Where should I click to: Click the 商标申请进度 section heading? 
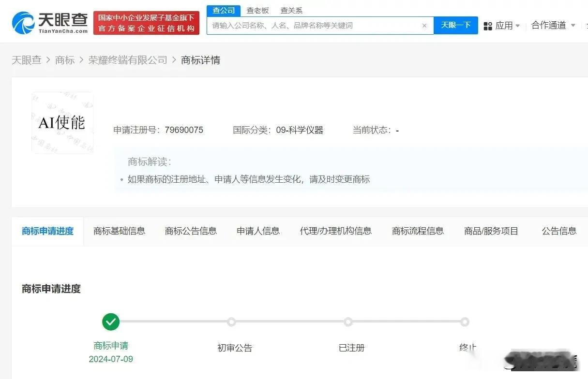(x=51, y=289)
